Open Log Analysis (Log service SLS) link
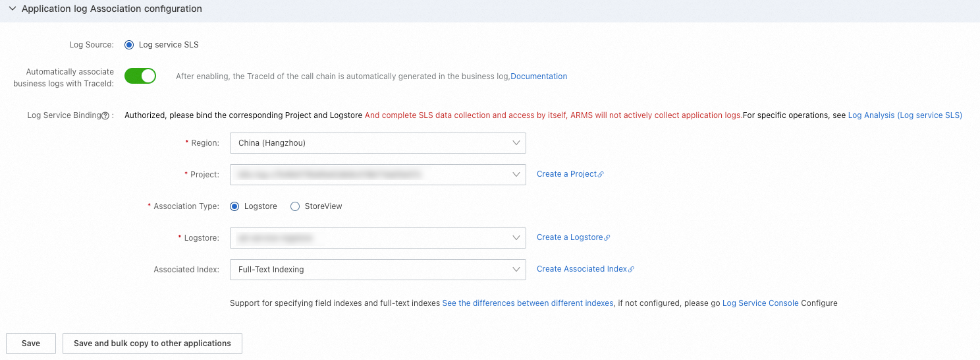 click(905, 115)
